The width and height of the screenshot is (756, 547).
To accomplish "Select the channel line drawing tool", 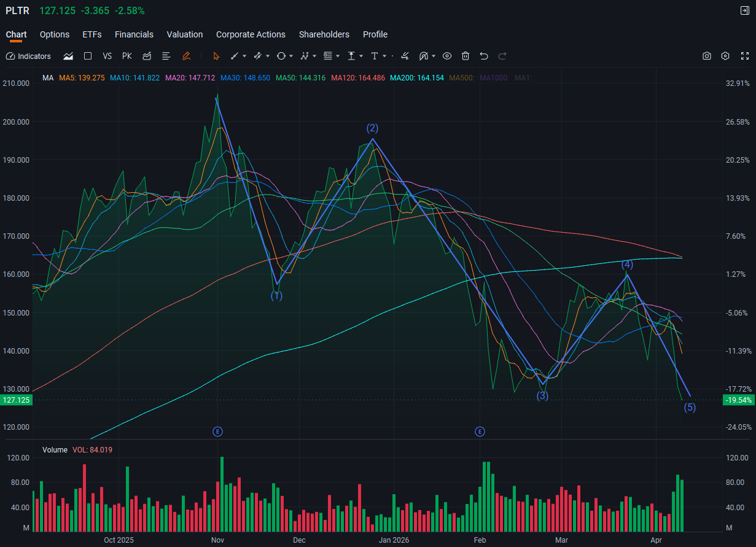I will pos(258,56).
